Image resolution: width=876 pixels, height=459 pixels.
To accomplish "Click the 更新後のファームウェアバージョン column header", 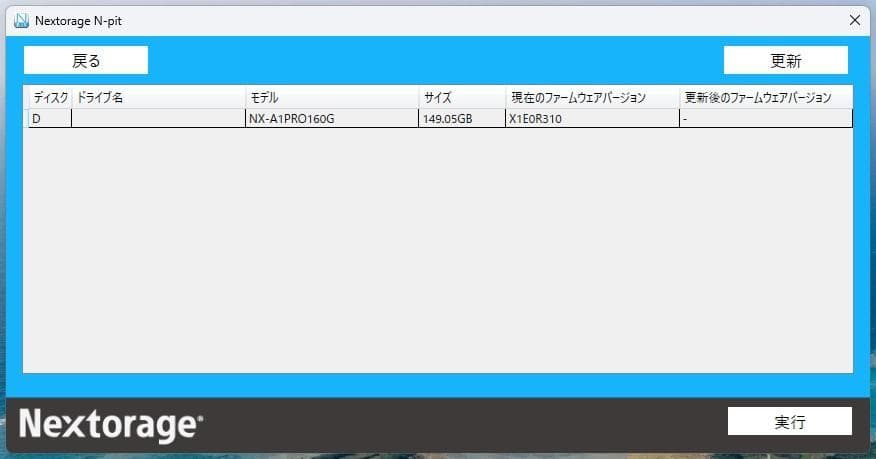I will pyautogui.click(x=766, y=98).
